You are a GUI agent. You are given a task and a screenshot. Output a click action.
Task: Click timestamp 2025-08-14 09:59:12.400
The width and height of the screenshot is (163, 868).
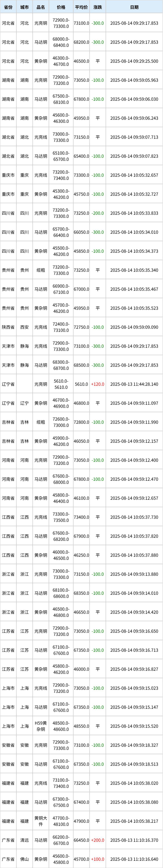click(134, 460)
